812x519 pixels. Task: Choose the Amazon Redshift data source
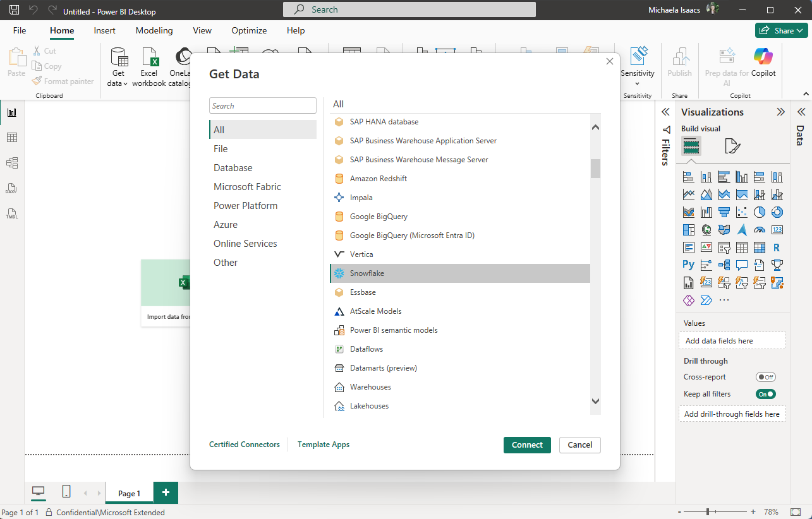pyautogui.click(x=378, y=179)
